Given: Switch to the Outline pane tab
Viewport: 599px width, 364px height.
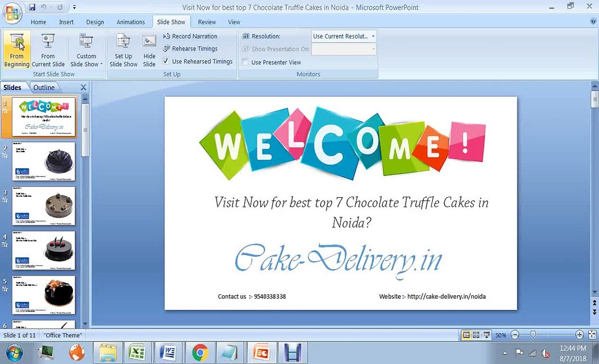Looking at the screenshot, I should tap(44, 87).
